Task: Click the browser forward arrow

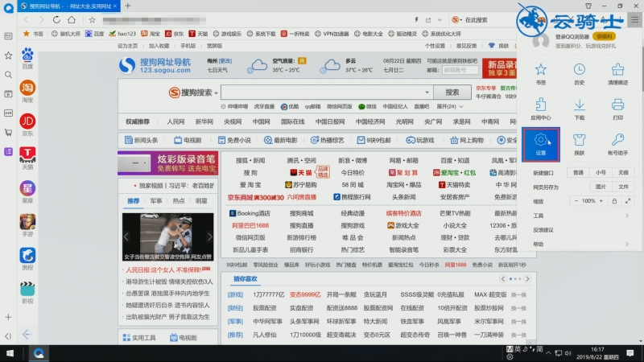Action: [41, 19]
